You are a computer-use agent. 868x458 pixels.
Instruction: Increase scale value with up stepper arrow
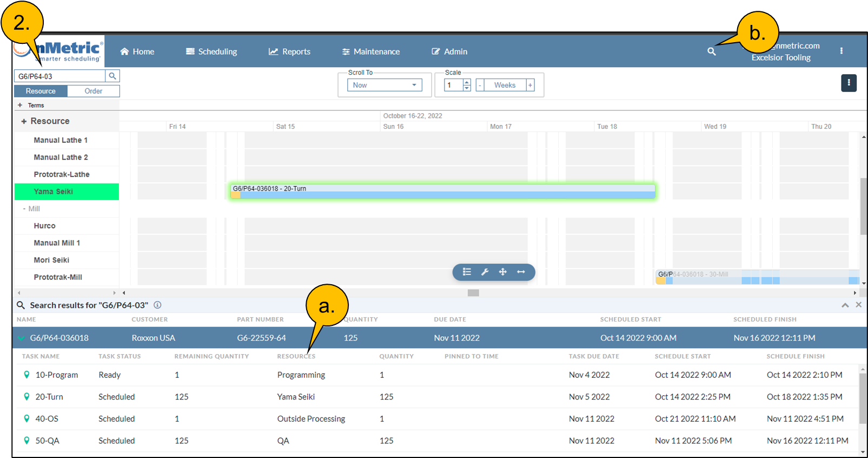point(467,82)
